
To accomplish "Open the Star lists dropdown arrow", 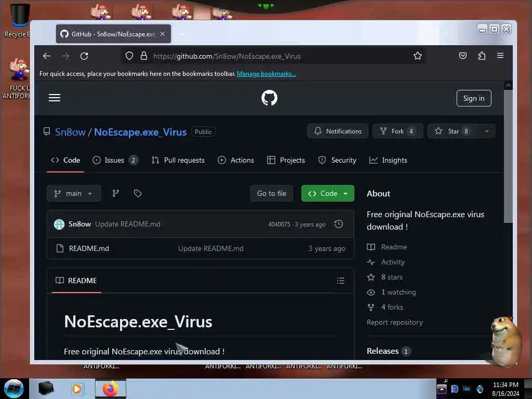I will tap(486, 131).
